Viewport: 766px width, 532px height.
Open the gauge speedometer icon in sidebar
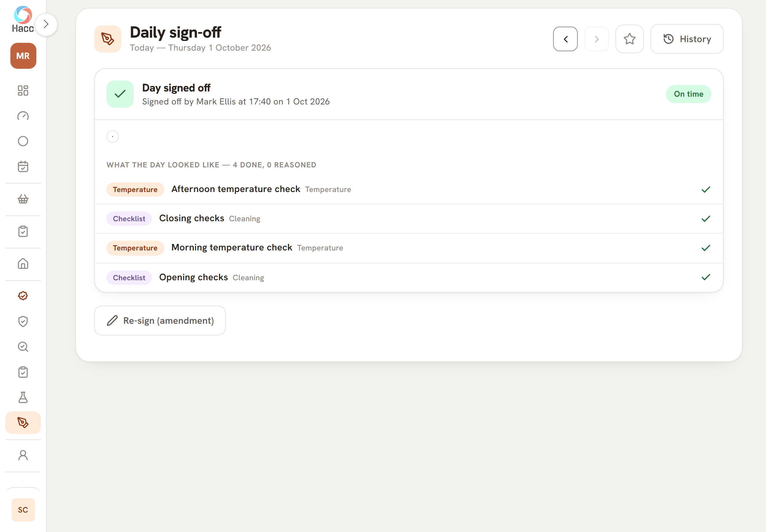(23, 116)
